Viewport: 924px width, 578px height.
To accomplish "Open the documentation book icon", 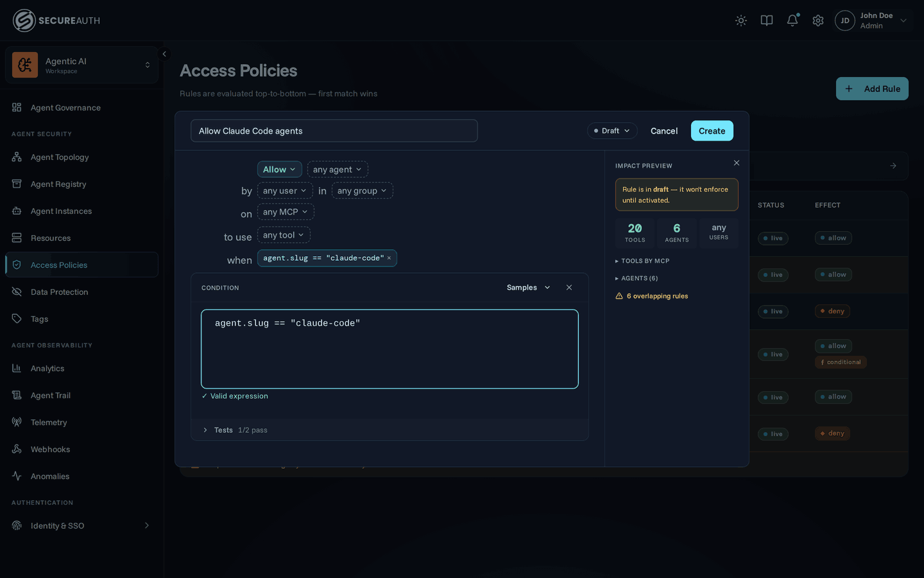I will point(767,21).
